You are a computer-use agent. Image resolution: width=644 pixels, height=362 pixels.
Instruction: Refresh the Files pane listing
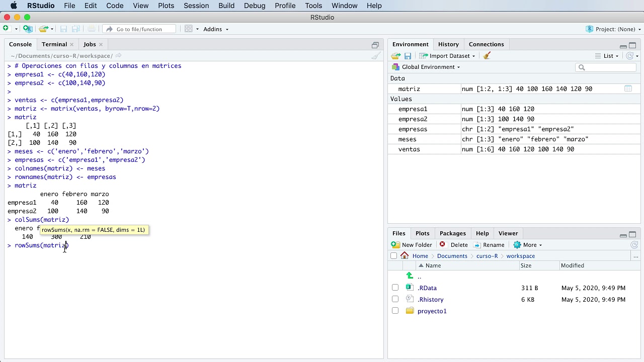(x=634, y=245)
